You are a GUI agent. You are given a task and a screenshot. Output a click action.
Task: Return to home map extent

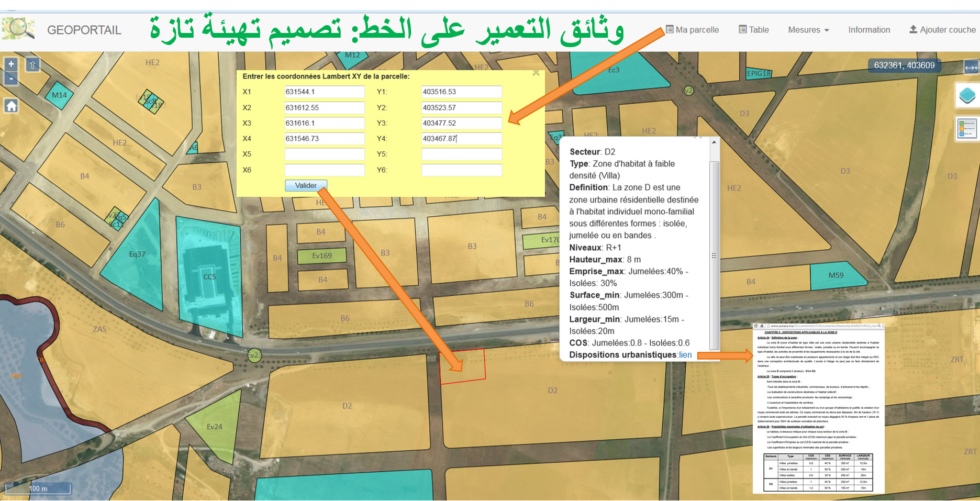click(x=11, y=106)
